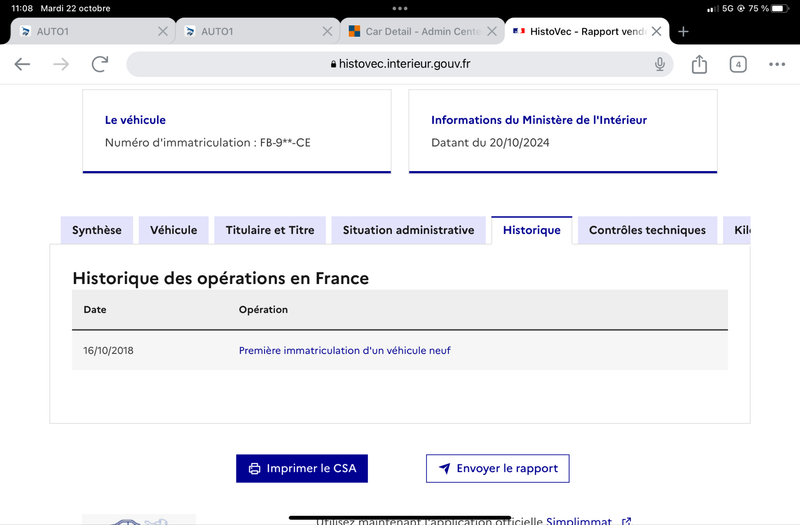
Task: Close the second AUTO1 tab
Action: coord(328,32)
